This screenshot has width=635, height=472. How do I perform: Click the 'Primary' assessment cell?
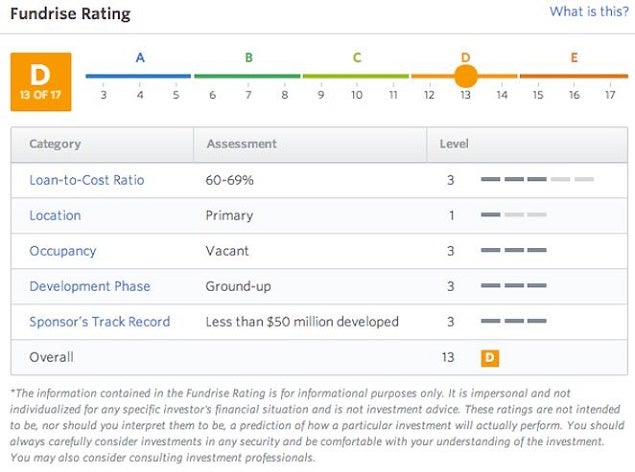tap(229, 215)
